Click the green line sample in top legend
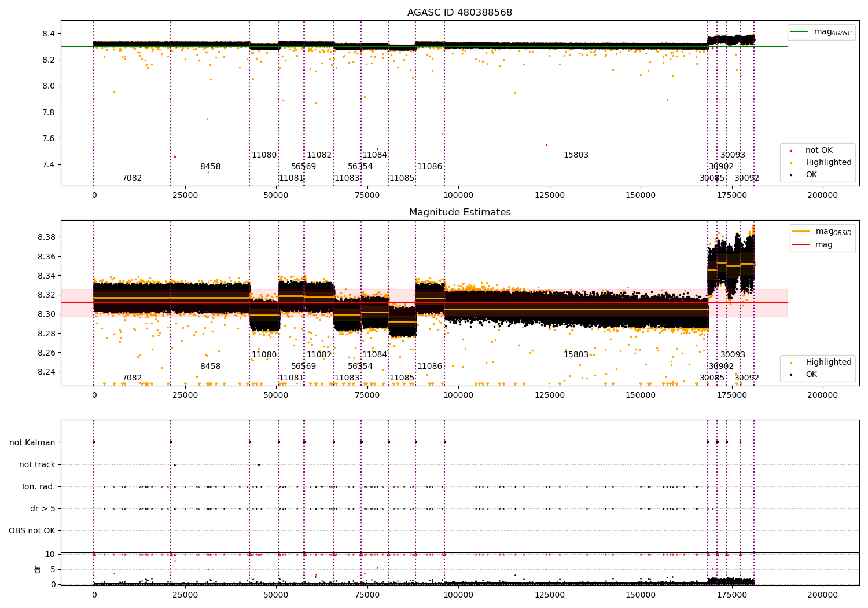 click(800, 31)
